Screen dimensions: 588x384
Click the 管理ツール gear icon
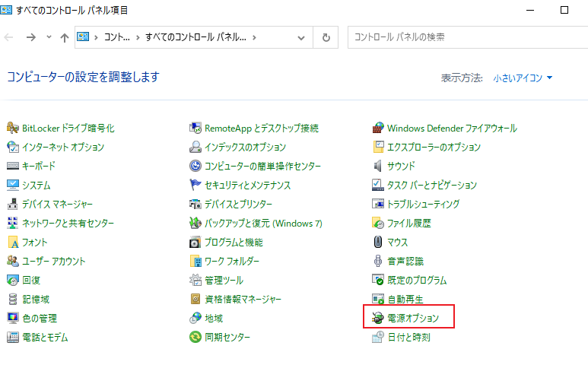[195, 280]
